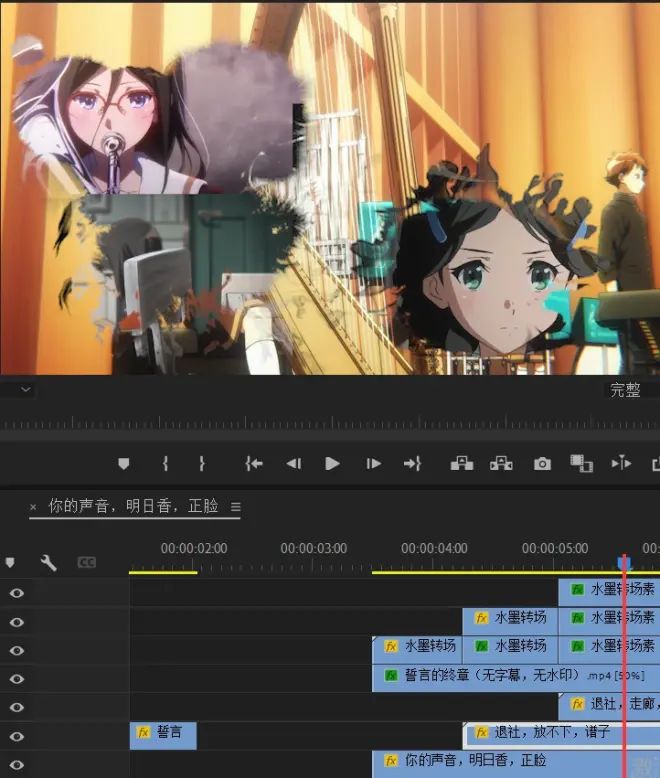Export frame with camera icon

[542, 464]
